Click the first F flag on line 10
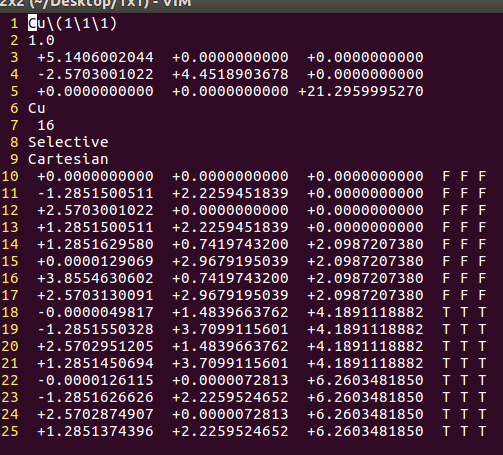Screen dimensions: 503x455 coord(446,176)
